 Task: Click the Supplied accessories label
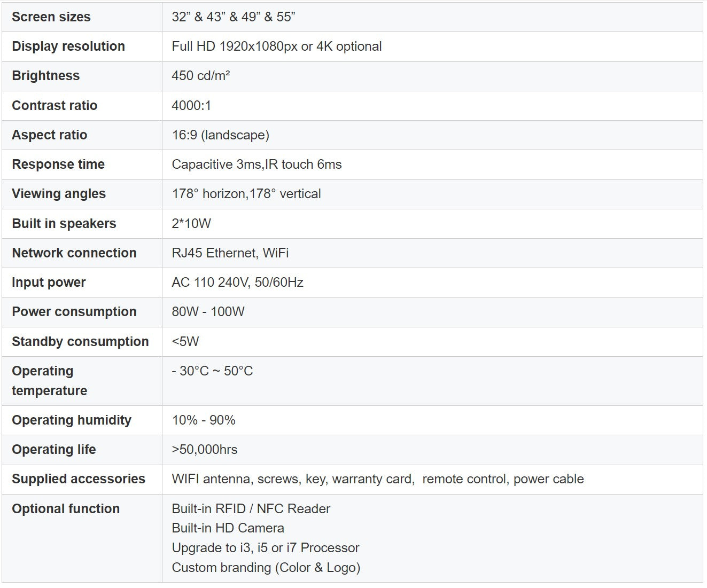tap(79, 479)
